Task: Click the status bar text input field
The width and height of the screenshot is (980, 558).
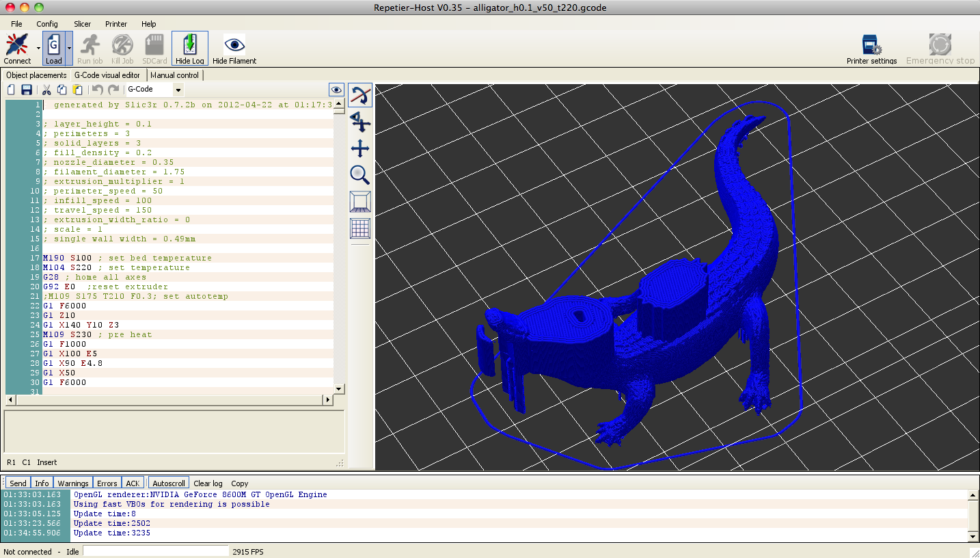Action: click(156, 551)
